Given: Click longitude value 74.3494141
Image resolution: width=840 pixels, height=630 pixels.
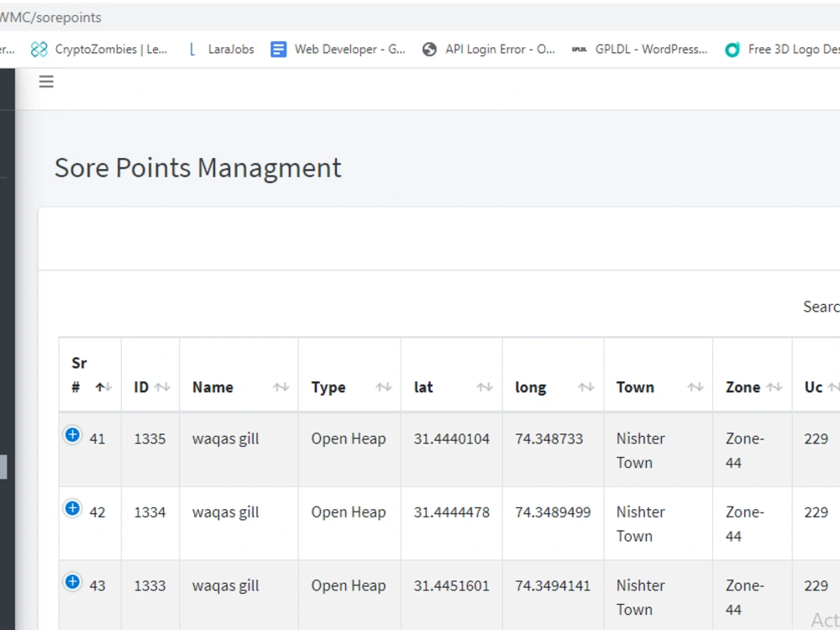Looking at the screenshot, I should 553,585.
